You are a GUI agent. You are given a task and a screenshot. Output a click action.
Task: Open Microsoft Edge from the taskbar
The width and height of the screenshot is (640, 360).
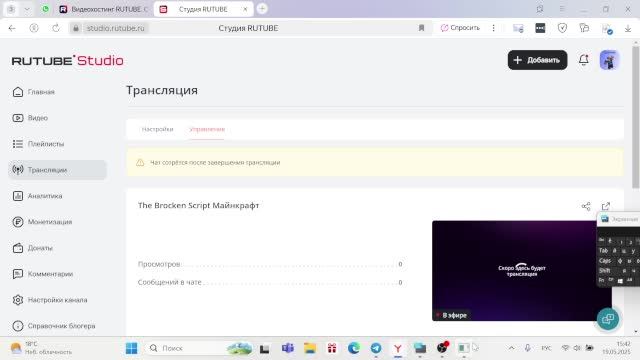click(x=353, y=348)
